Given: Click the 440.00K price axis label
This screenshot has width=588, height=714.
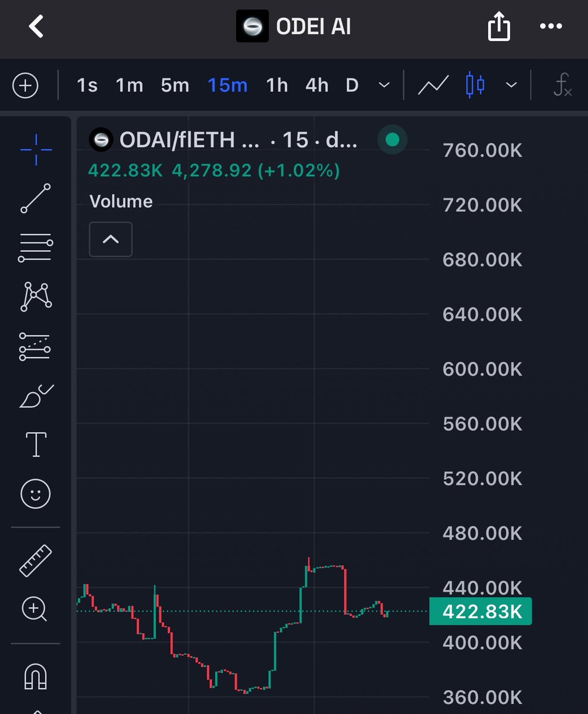Looking at the screenshot, I should click(483, 588).
